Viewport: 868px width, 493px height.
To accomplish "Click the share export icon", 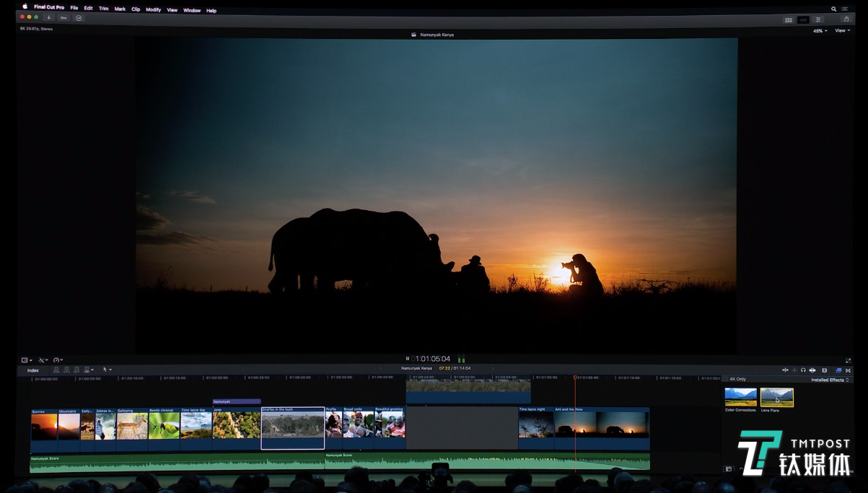I will coord(846,19).
